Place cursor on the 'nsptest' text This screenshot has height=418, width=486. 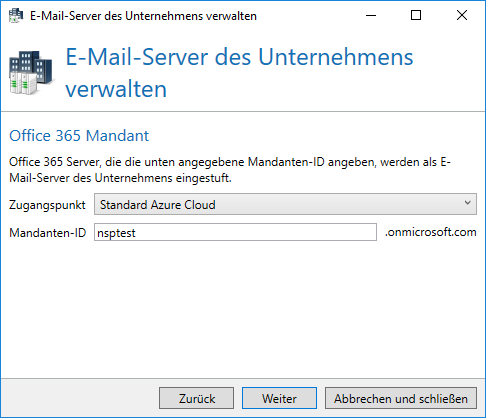tap(116, 233)
